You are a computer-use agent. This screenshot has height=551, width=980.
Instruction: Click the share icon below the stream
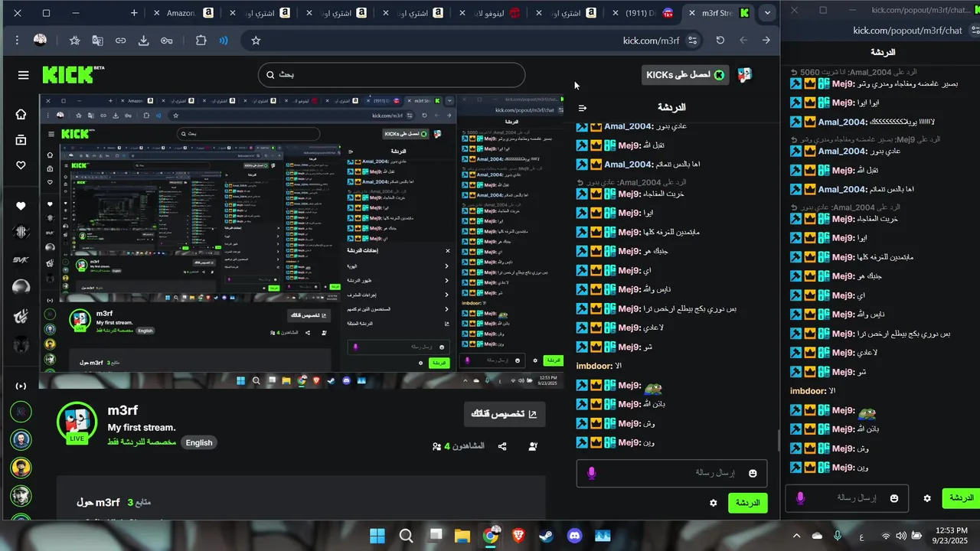click(502, 446)
